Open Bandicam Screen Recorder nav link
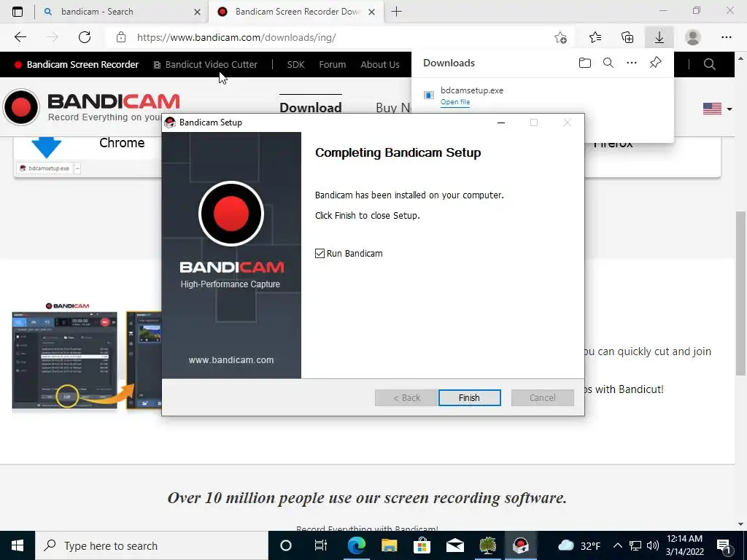747x560 pixels. pos(77,64)
